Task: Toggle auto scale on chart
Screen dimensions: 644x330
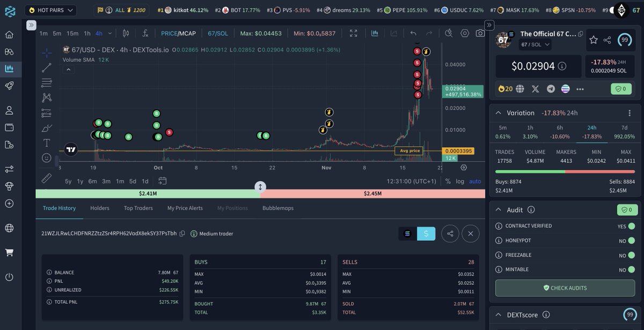Action: [x=475, y=181]
